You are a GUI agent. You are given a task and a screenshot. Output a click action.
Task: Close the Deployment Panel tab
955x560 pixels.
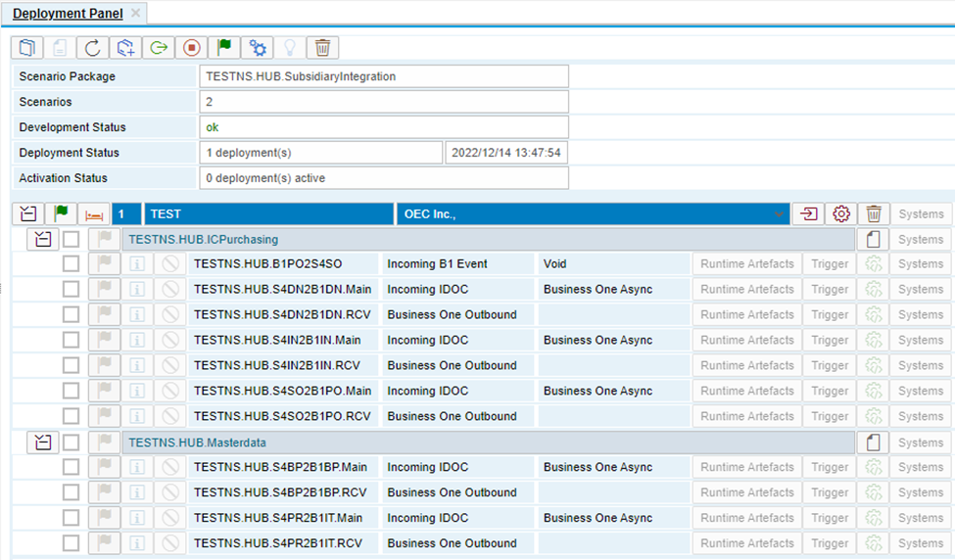point(135,13)
